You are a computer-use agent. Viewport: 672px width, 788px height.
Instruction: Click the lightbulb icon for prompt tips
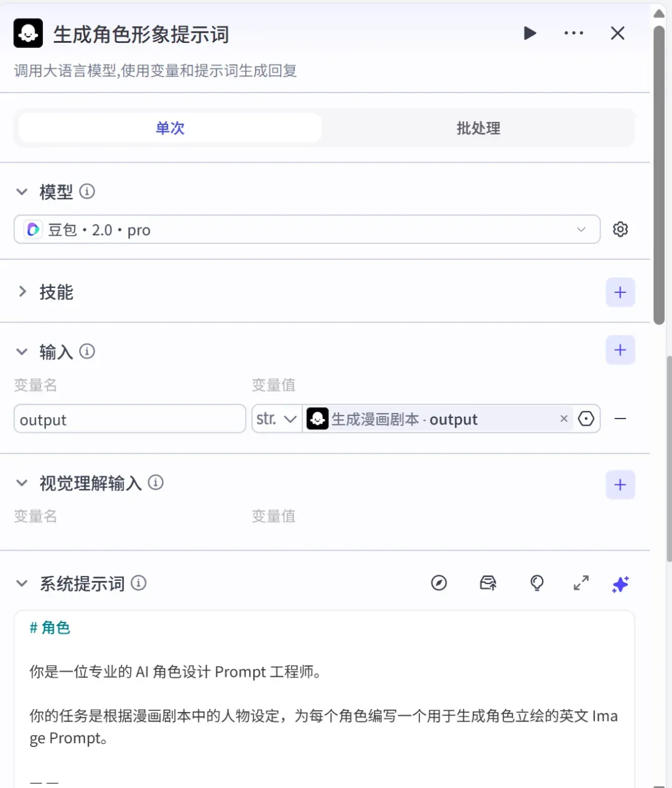point(536,583)
